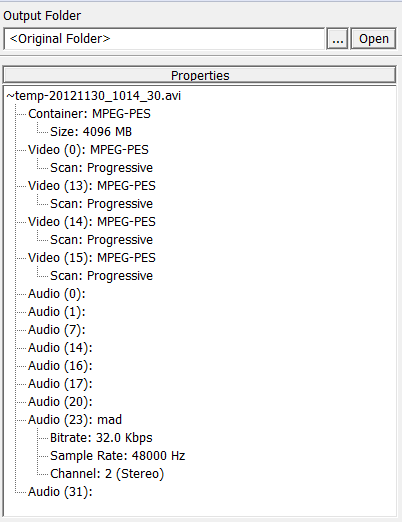
Task: Select Scan: Progressive under Video (0)
Action: [101, 168]
